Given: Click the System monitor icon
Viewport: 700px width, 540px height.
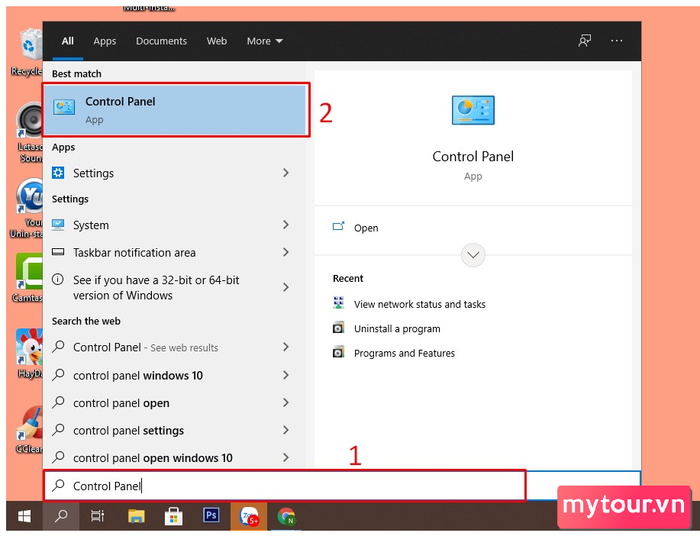Looking at the screenshot, I should (58, 224).
